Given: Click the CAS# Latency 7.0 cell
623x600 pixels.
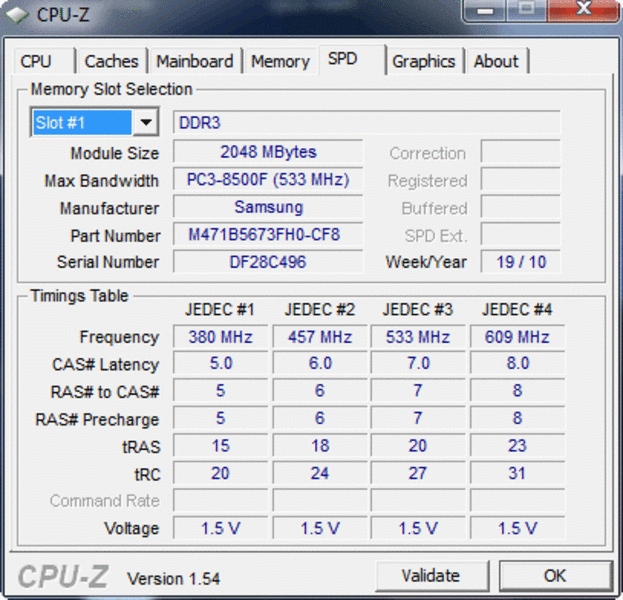Looking at the screenshot, I should 418,363.
